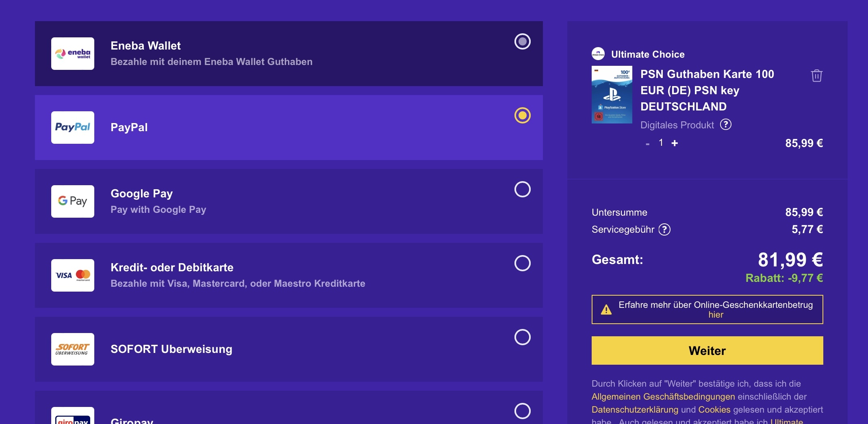Select Kredit- oder Debitkarte radio button
The height and width of the screenshot is (424, 868).
(523, 263)
